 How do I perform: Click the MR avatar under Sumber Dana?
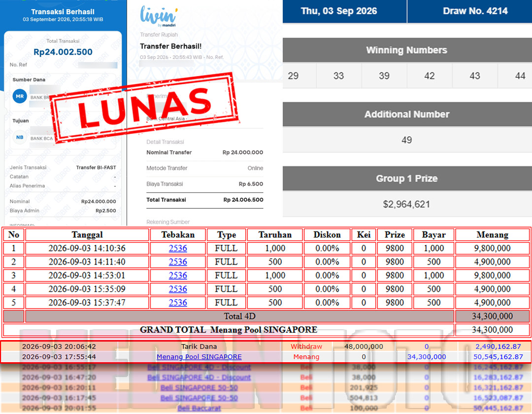click(20, 96)
